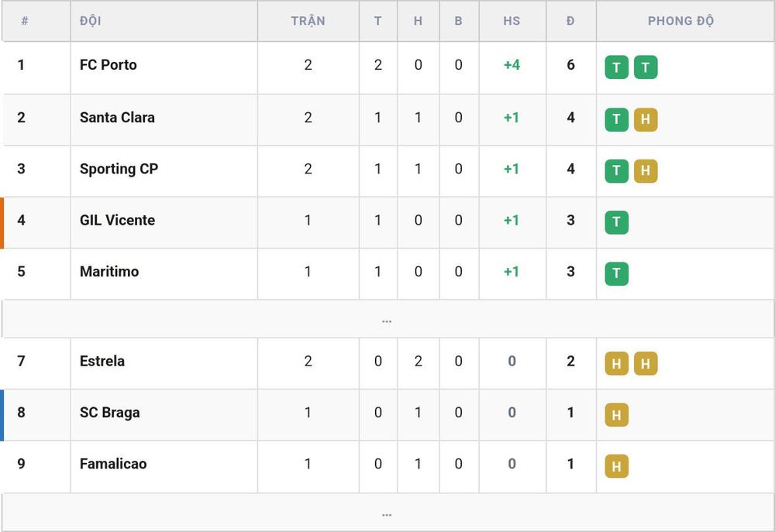The height and width of the screenshot is (532, 775).
Task: Click GIL Vicente's green T form badge
Action: pos(616,222)
